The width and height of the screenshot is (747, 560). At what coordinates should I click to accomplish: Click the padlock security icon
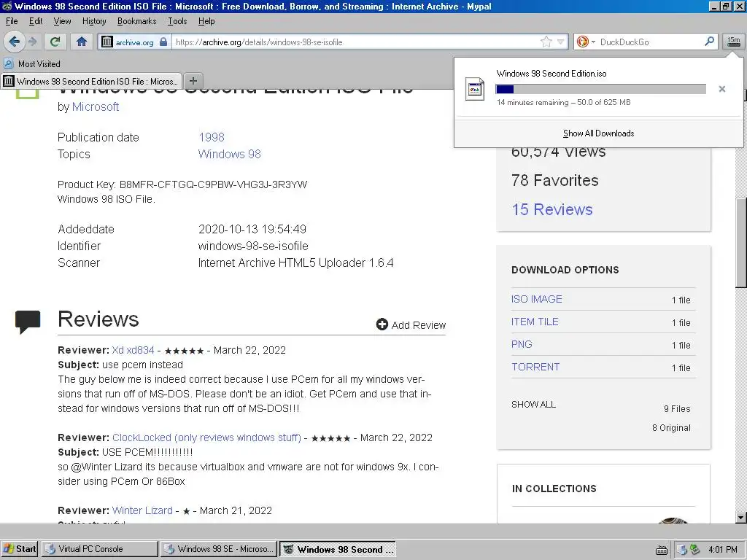[x=163, y=42]
